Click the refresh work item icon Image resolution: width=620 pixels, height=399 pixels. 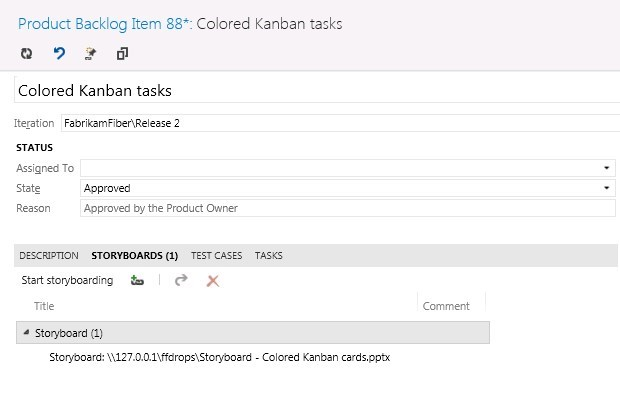click(x=26, y=53)
